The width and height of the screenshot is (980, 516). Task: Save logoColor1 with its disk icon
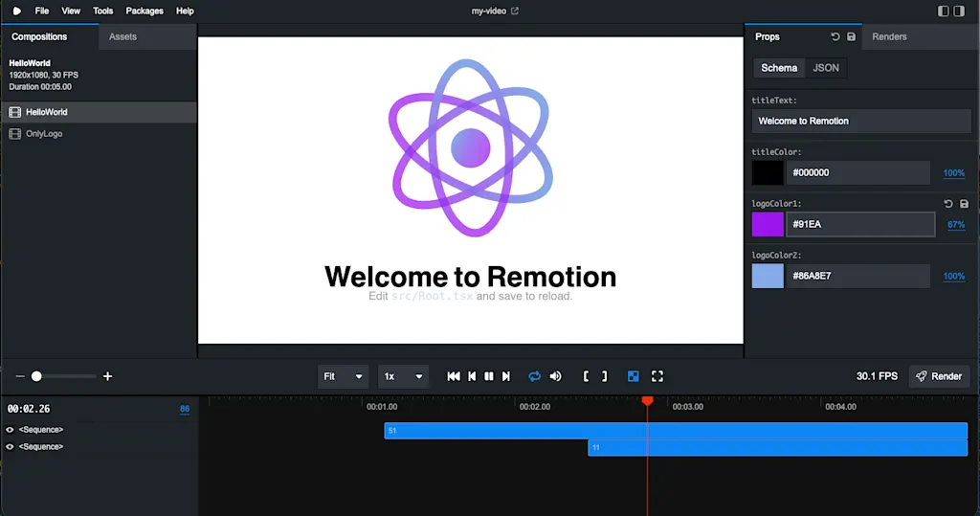pos(965,204)
